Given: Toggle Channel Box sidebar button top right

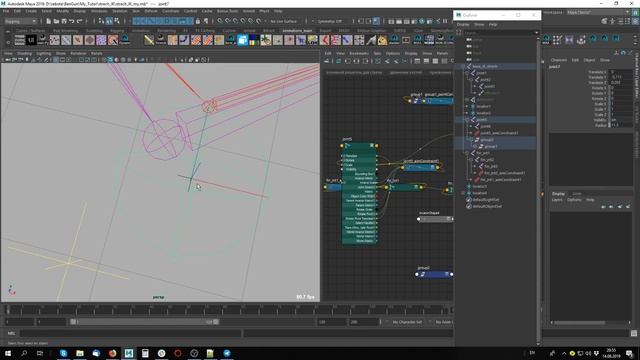Looking at the screenshot, I should [636, 21].
